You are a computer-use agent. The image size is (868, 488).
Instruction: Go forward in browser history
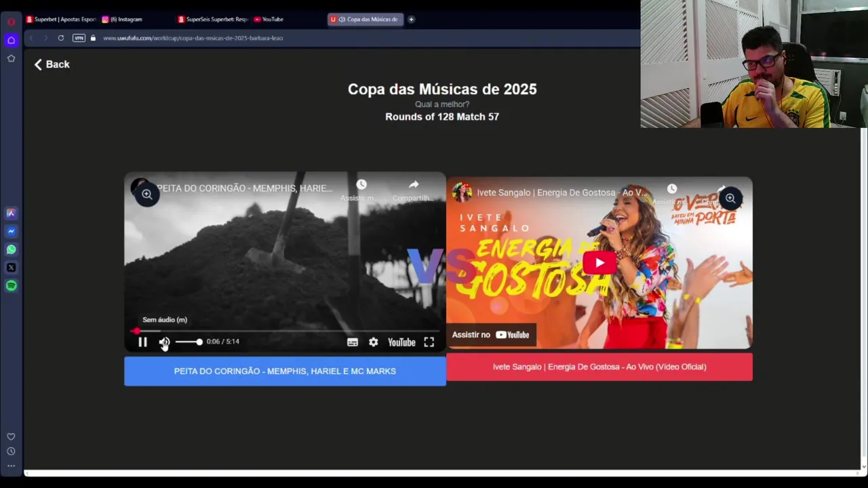pos(45,38)
